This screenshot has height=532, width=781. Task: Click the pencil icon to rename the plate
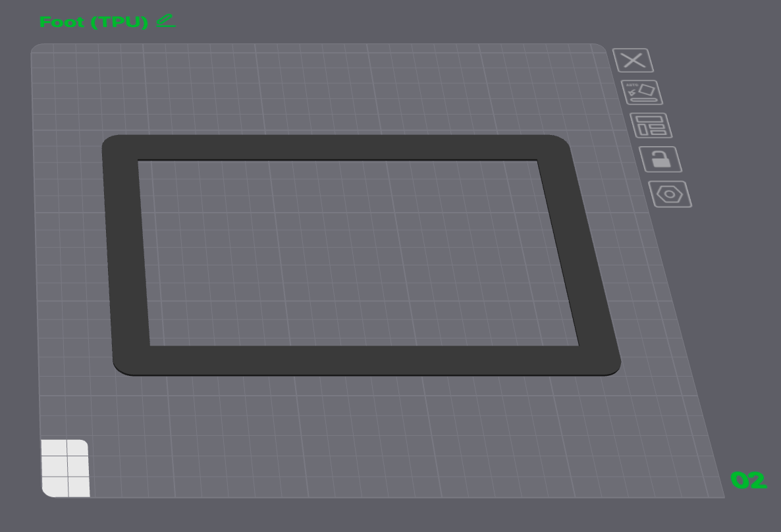pyautogui.click(x=166, y=20)
